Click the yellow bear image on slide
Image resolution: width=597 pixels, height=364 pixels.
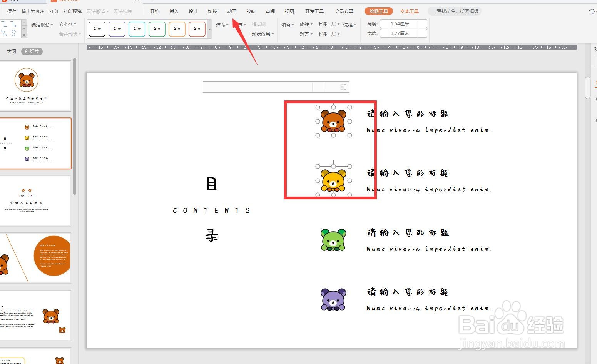click(333, 180)
